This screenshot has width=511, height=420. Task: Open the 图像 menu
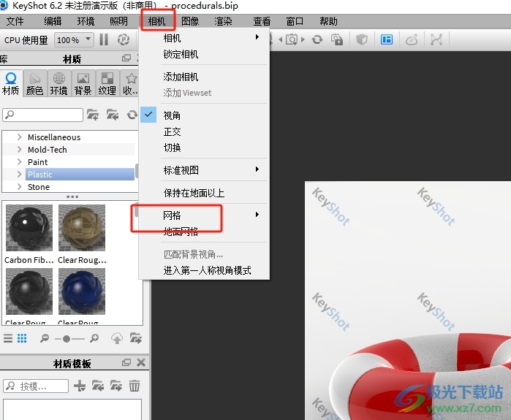(190, 21)
